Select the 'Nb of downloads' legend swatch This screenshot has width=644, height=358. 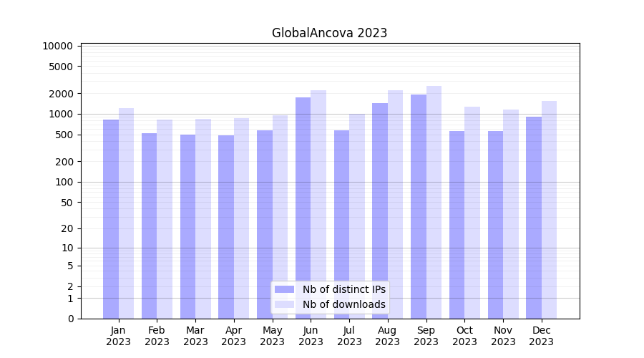pyautogui.click(x=285, y=304)
